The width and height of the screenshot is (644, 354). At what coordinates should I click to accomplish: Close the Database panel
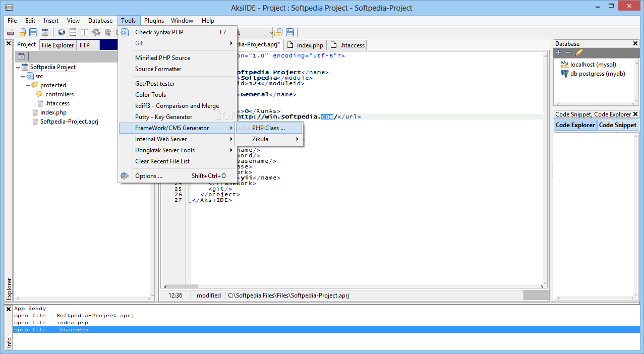(635, 44)
